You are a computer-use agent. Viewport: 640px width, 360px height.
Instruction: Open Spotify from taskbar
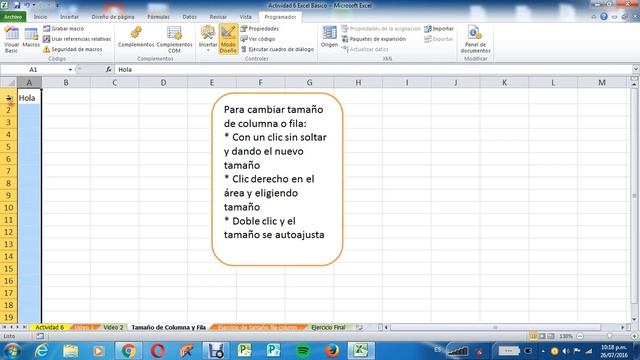point(302,351)
